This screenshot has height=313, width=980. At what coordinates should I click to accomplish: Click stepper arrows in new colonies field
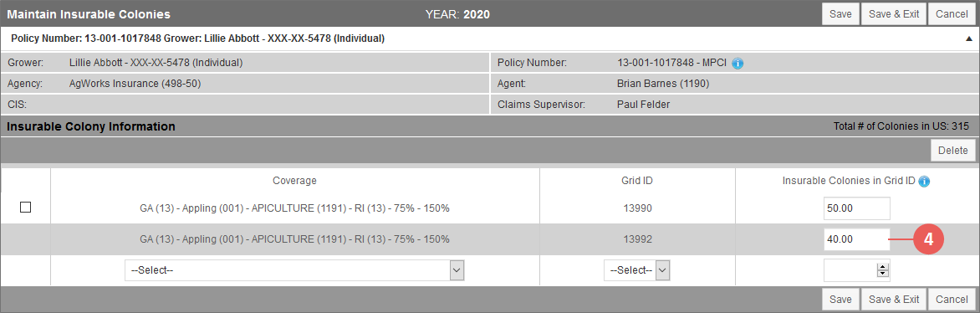[x=882, y=270]
